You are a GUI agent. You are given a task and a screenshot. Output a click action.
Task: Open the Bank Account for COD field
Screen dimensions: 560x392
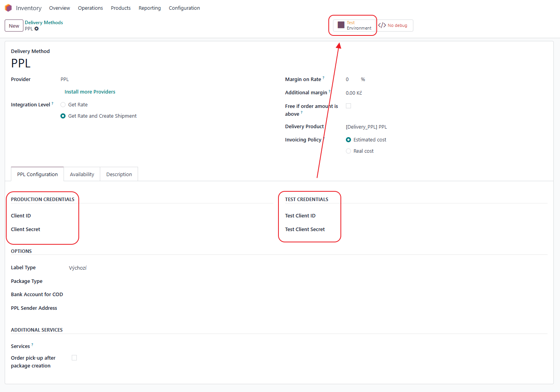pos(171,295)
